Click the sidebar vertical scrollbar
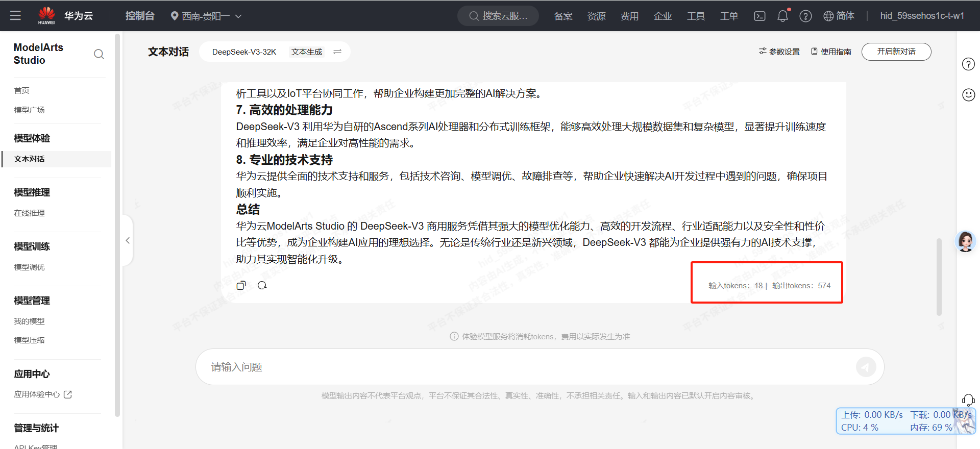The width and height of the screenshot is (980, 449). (x=117, y=226)
